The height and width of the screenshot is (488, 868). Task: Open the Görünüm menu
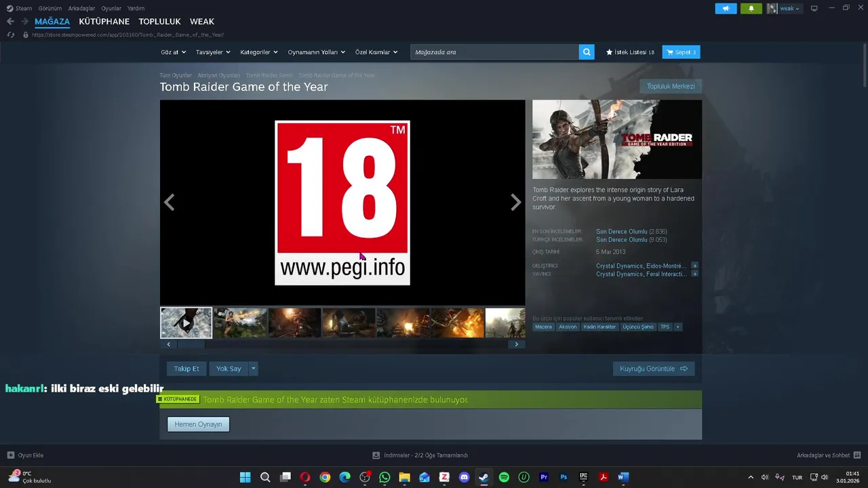50,8
